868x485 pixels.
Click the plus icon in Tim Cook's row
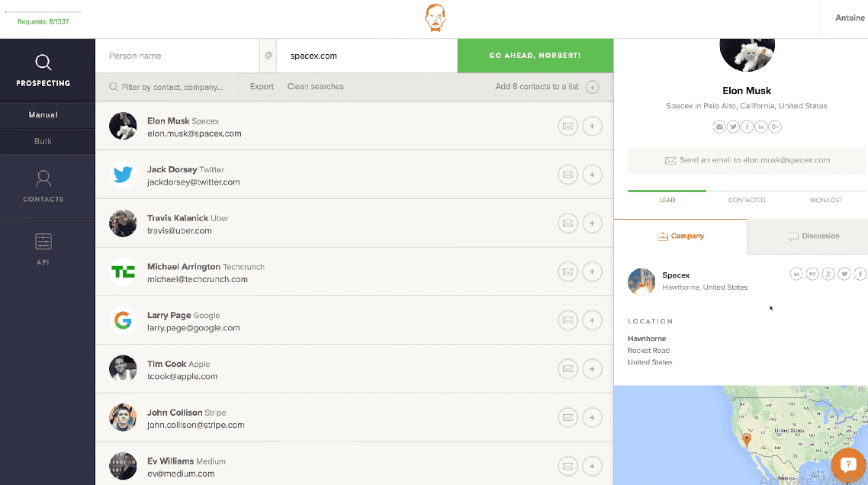point(593,369)
